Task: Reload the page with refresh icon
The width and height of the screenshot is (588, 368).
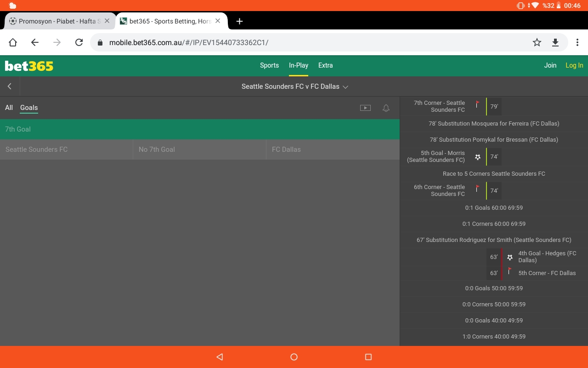Action: [x=79, y=42]
